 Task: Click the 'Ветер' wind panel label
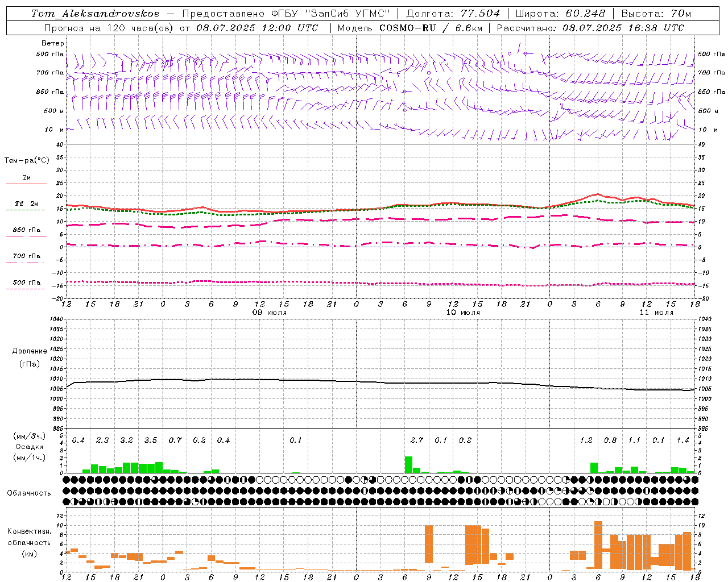tap(53, 43)
